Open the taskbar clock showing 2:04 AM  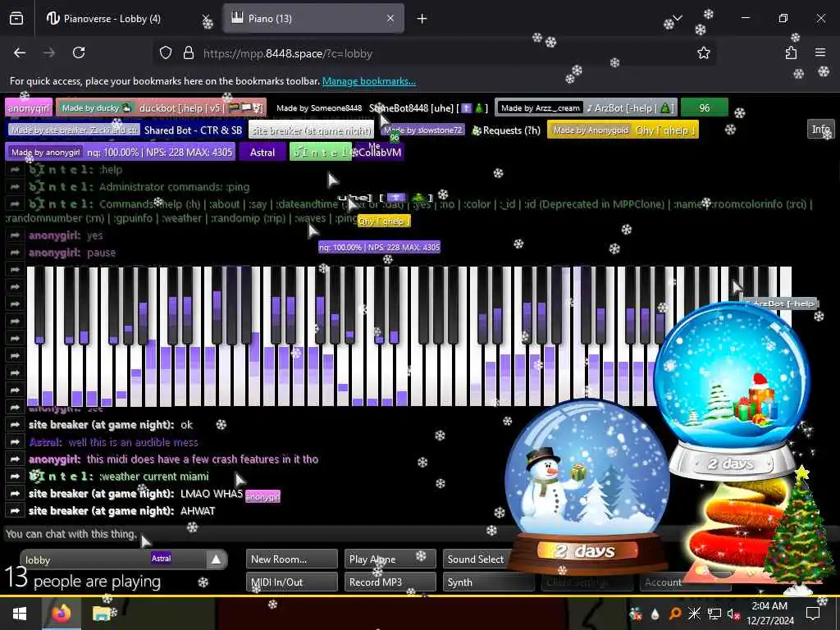pyautogui.click(x=769, y=614)
